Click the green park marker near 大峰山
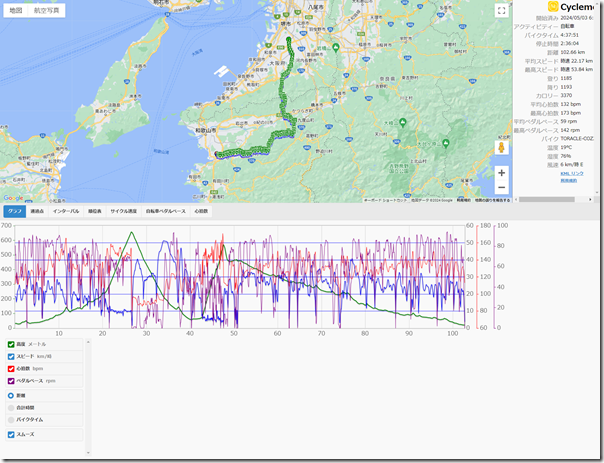604x463 pixels. (x=403, y=122)
